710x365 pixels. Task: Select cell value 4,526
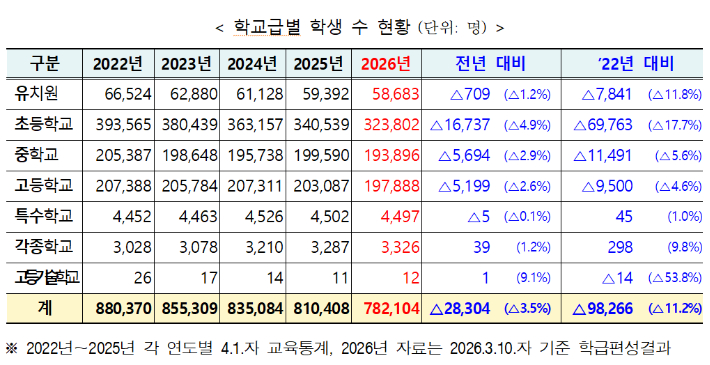click(264, 217)
